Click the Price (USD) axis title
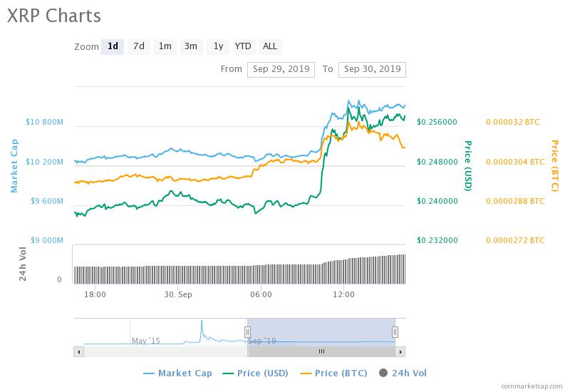This screenshot has height=392, width=570. (468, 166)
